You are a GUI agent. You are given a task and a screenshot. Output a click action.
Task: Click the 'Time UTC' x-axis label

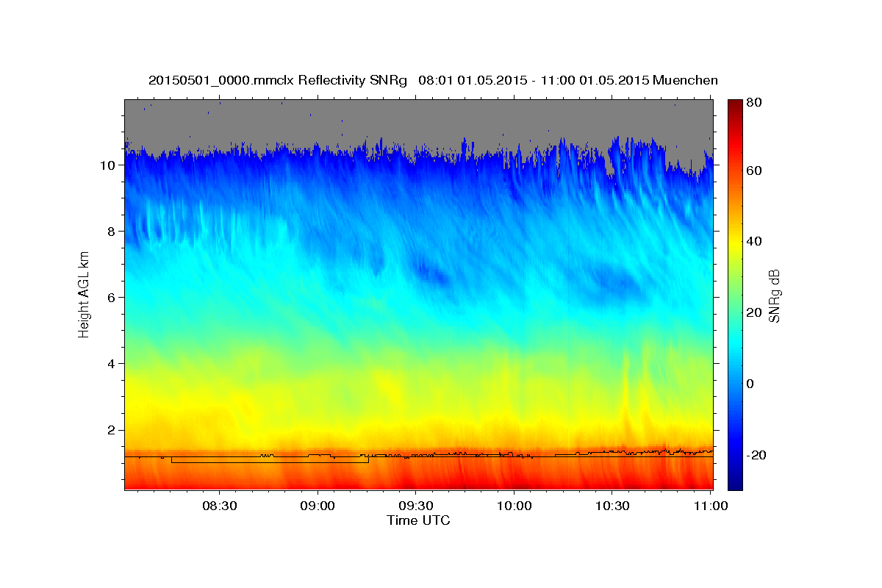[418, 520]
